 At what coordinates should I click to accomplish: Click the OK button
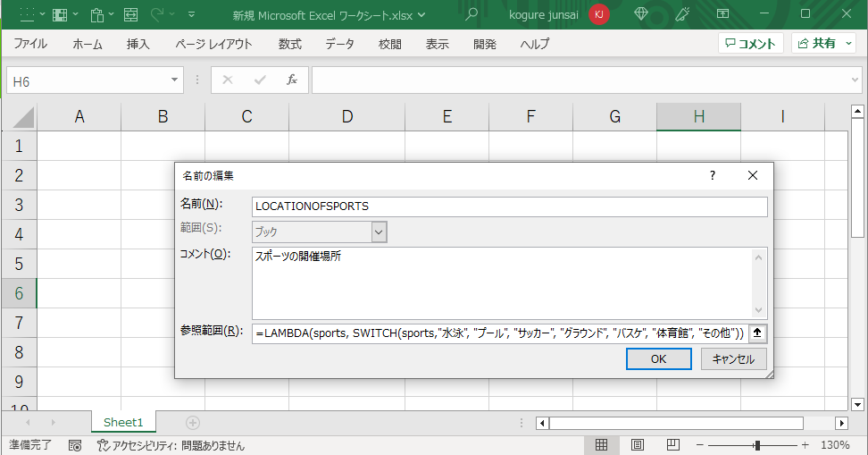[659, 358]
